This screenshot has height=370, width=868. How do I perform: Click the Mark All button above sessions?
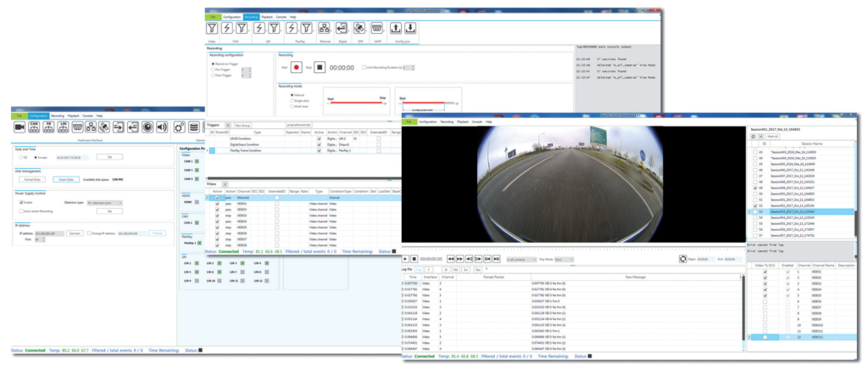(773, 137)
